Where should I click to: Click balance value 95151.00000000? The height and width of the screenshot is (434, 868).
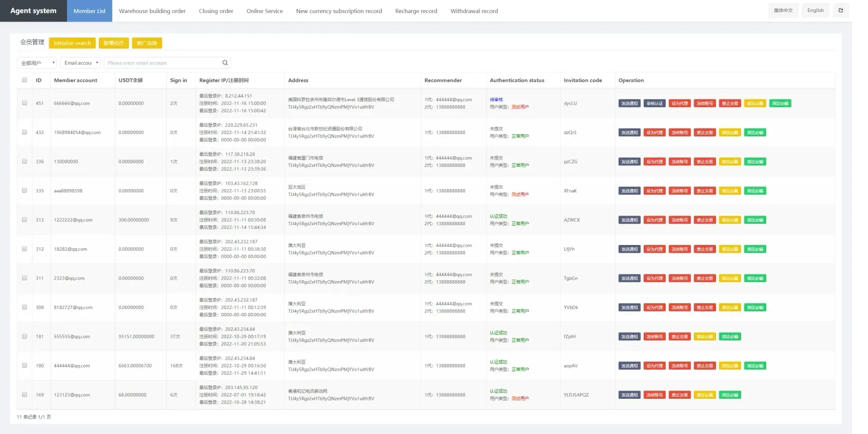pos(136,337)
